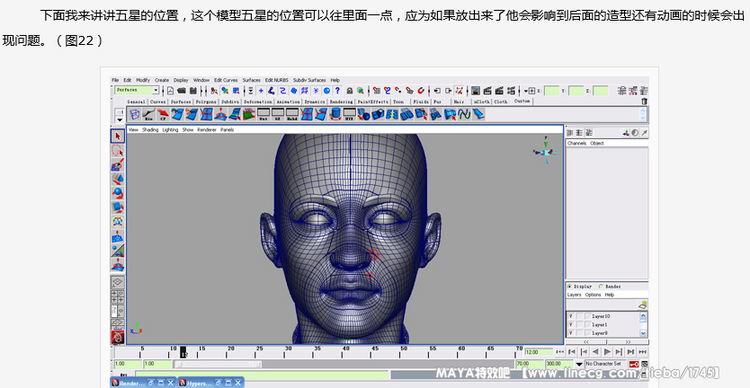This screenshot has height=388, width=750.
Task: Select the arrow Select tool in toolbox
Action: pyautogui.click(x=118, y=136)
